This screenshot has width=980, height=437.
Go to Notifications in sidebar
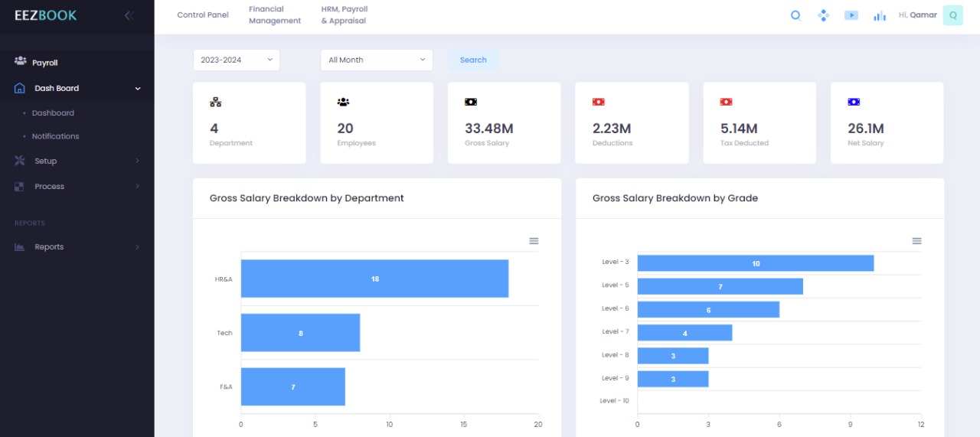point(55,136)
